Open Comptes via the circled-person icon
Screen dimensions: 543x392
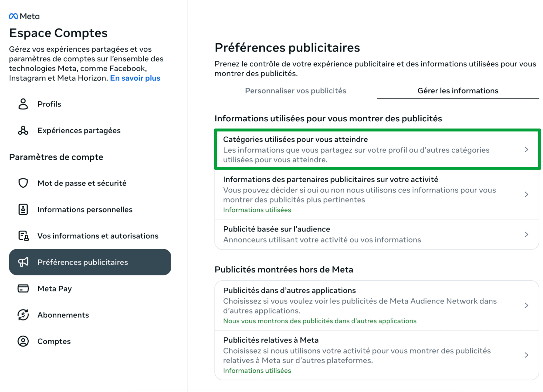[23, 341]
